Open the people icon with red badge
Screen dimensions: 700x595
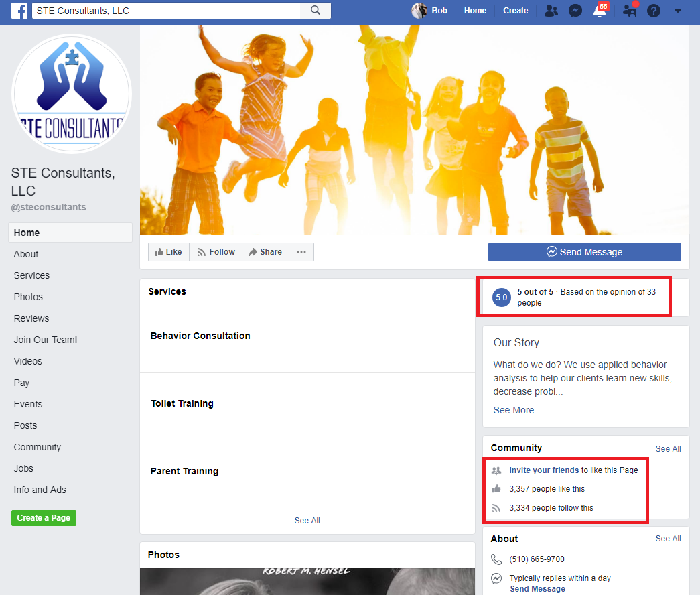(x=630, y=10)
